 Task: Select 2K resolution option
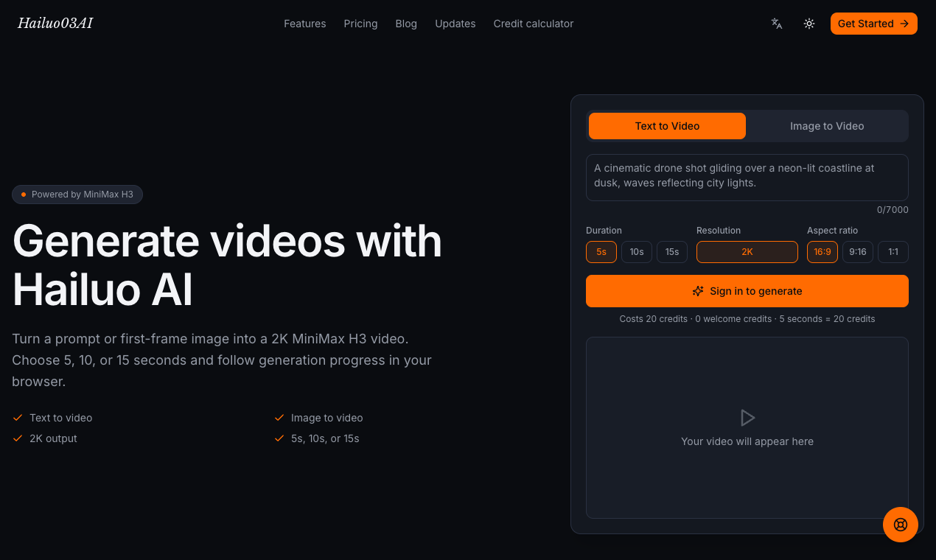(x=747, y=252)
